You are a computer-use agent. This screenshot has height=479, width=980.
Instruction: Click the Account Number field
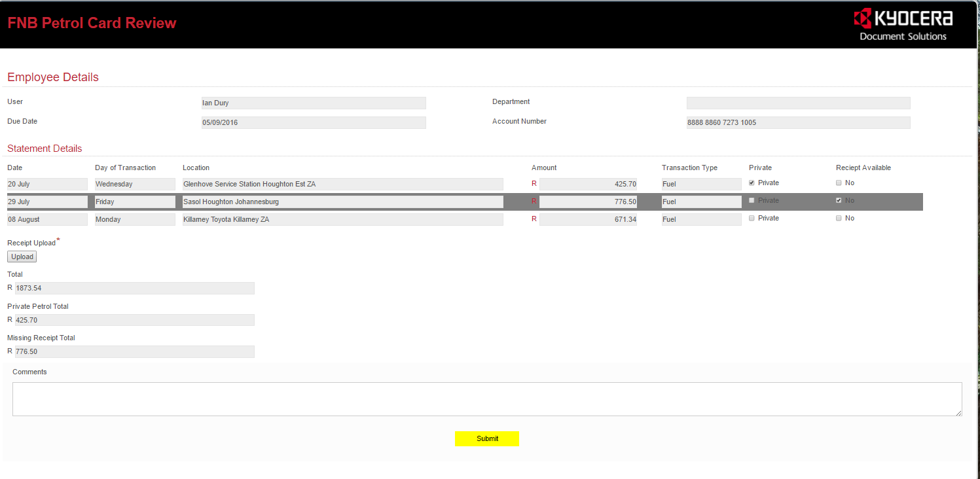pos(797,122)
